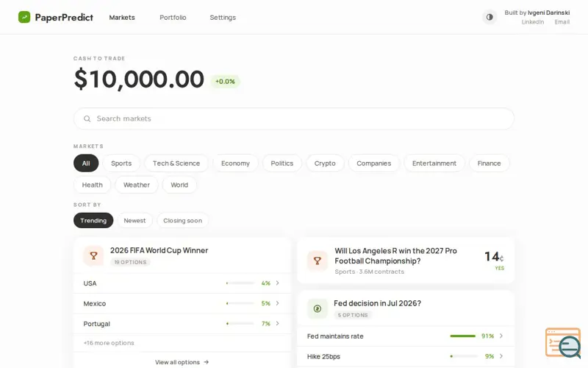Focus the Search markets input field

click(x=293, y=118)
